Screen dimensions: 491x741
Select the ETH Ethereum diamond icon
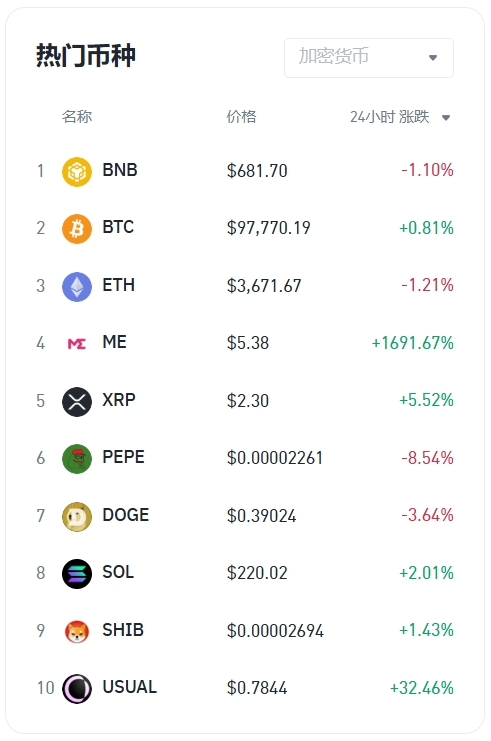coord(77,287)
